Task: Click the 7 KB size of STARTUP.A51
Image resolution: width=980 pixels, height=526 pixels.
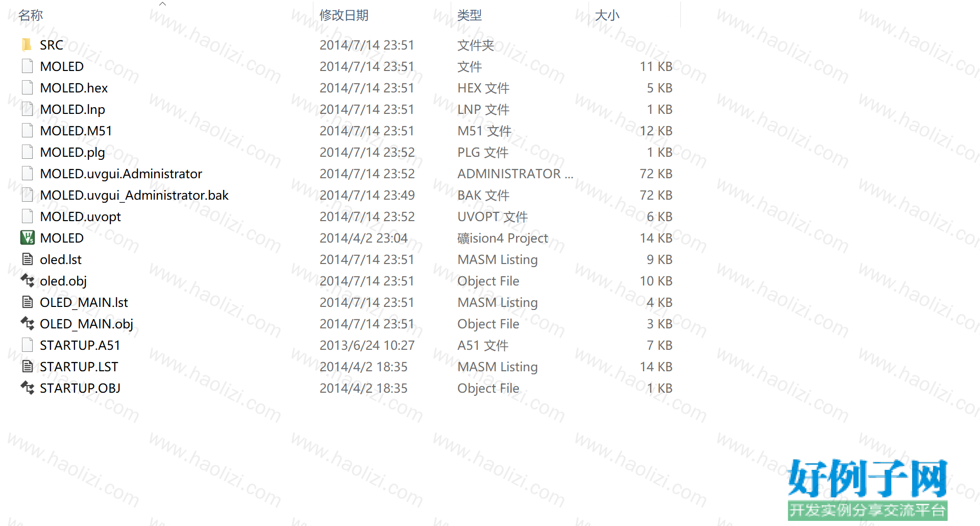Action: click(659, 345)
